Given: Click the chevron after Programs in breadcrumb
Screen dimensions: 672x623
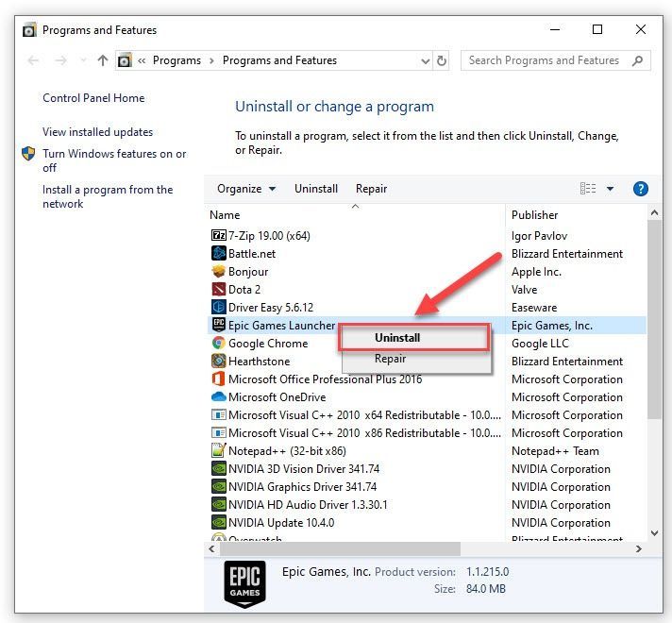Looking at the screenshot, I should pyautogui.click(x=211, y=61).
